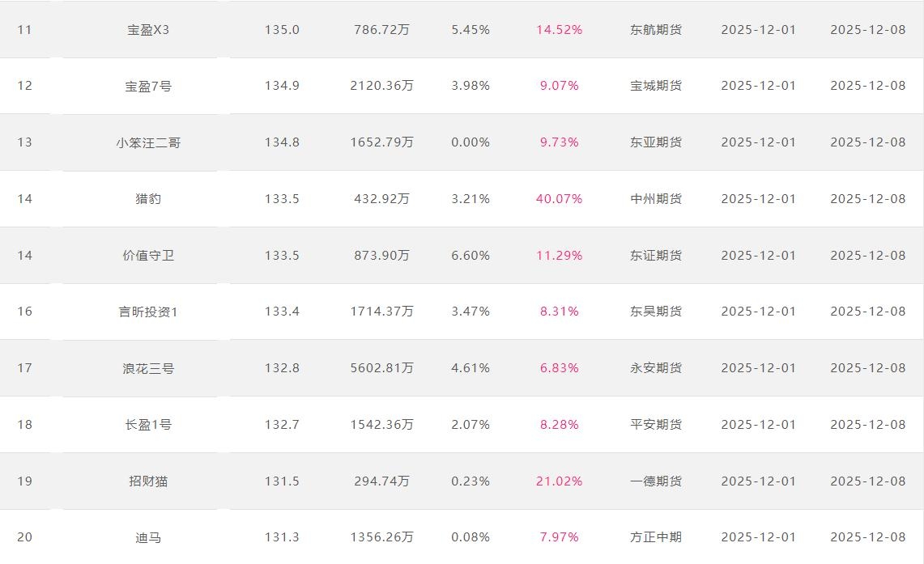Open the 价值守卫 account details
This screenshot has width=924, height=564.
click(x=148, y=256)
